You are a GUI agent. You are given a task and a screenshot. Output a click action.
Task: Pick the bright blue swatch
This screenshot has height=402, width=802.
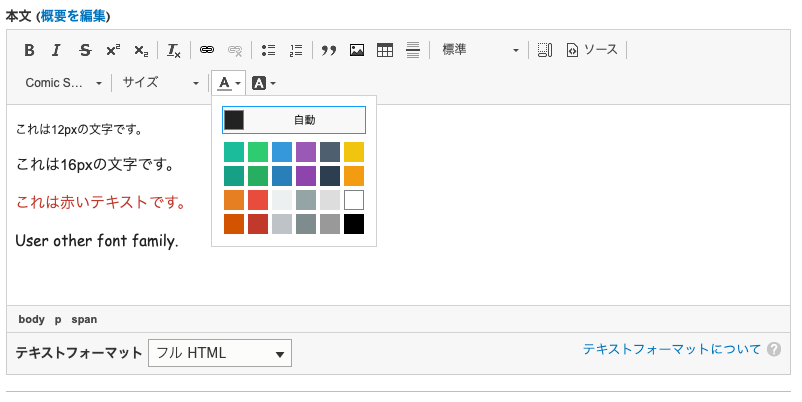(282, 152)
